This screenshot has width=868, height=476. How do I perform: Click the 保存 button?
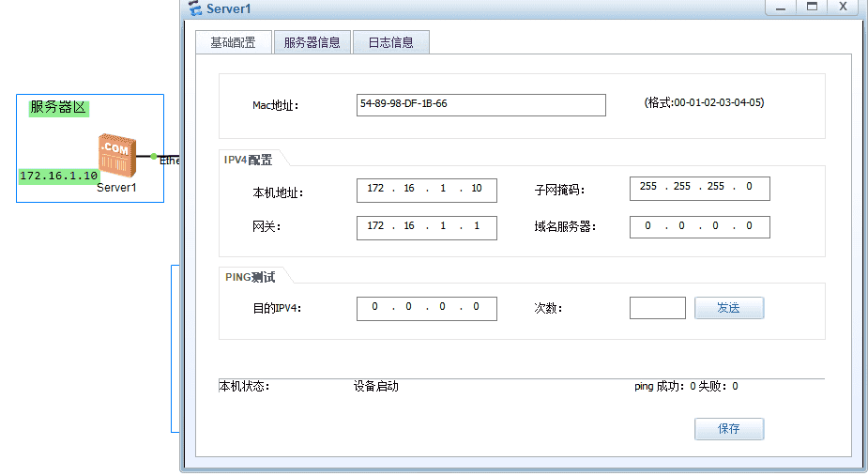coord(729,429)
